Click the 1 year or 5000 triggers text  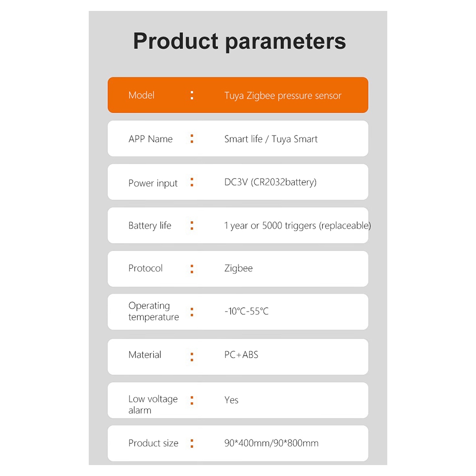tap(297, 225)
